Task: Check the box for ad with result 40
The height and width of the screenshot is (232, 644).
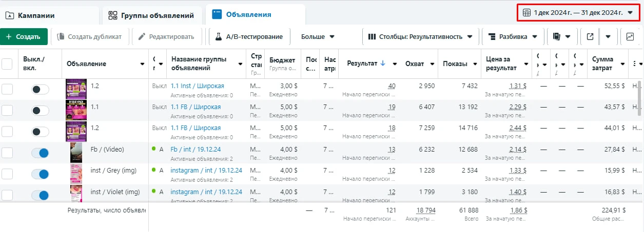Action: [x=7, y=89]
